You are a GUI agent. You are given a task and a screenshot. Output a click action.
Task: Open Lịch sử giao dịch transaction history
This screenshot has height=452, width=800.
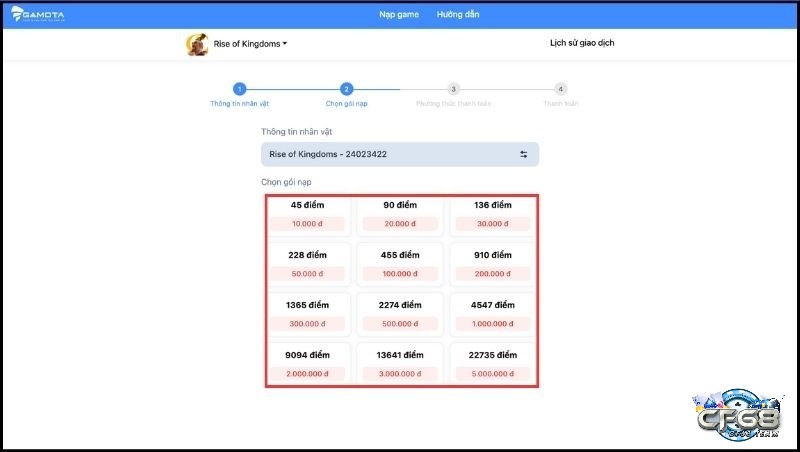click(582, 43)
